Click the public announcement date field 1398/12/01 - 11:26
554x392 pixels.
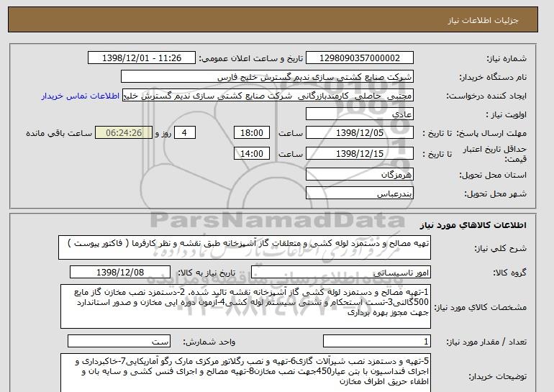point(142,58)
